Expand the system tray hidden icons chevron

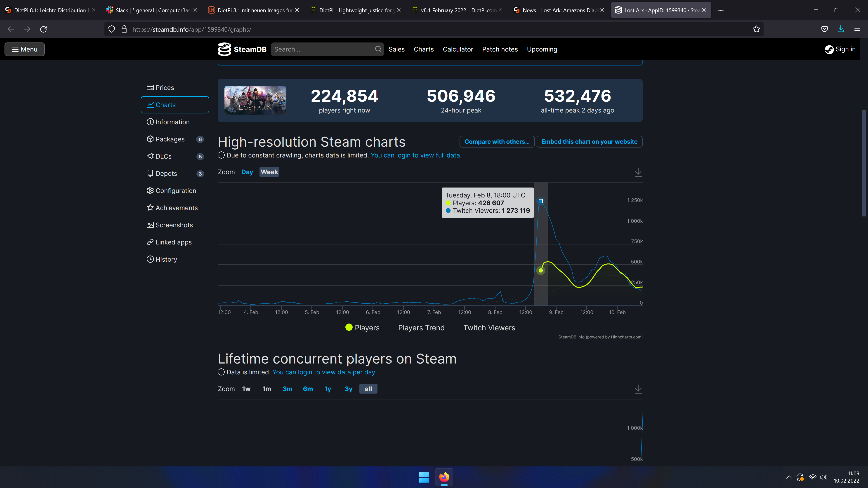click(x=789, y=477)
